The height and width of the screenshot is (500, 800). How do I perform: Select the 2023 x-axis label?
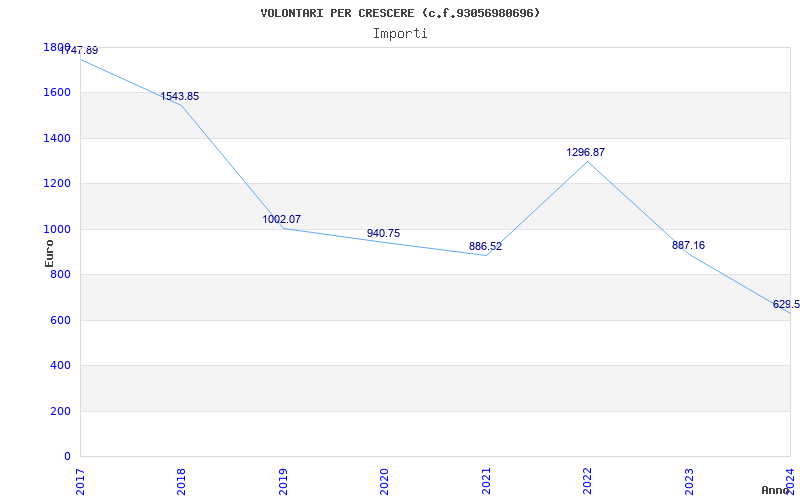click(x=689, y=482)
